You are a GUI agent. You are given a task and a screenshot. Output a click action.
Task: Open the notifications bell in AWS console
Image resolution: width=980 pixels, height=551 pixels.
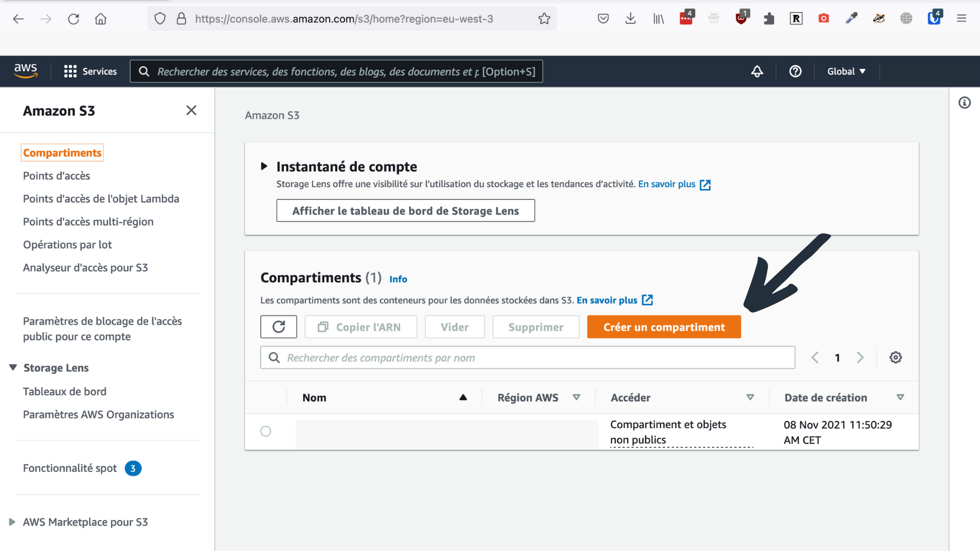[x=757, y=71]
